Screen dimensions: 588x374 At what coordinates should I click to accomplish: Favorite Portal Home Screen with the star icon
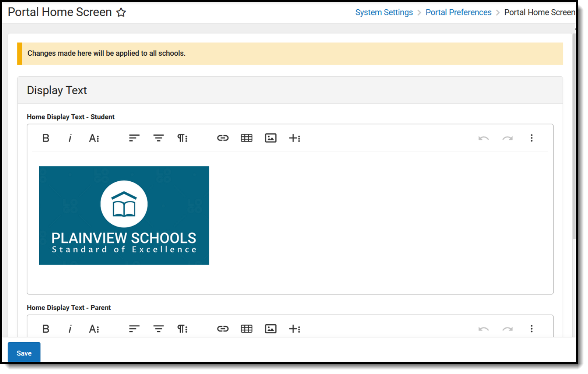point(121,13)
